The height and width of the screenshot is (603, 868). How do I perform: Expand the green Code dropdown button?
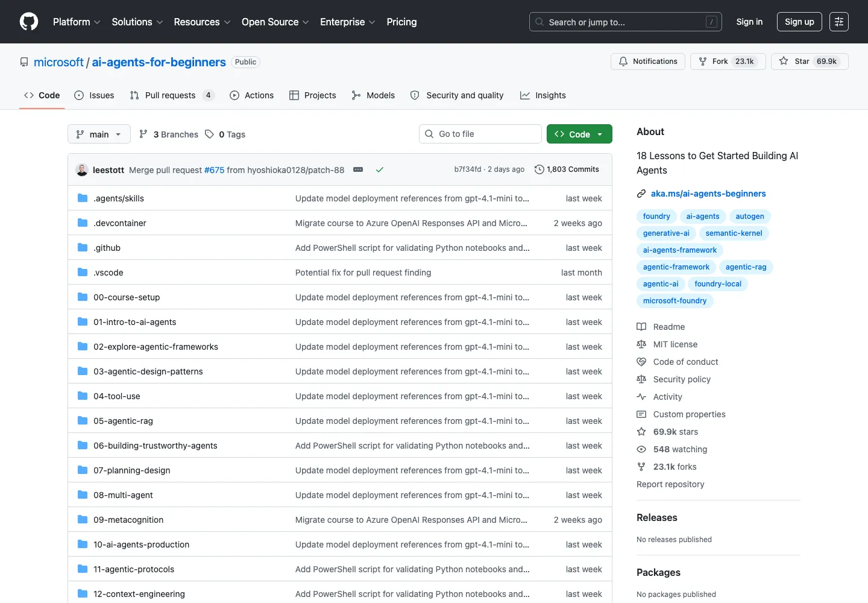(x=579, y=134)
